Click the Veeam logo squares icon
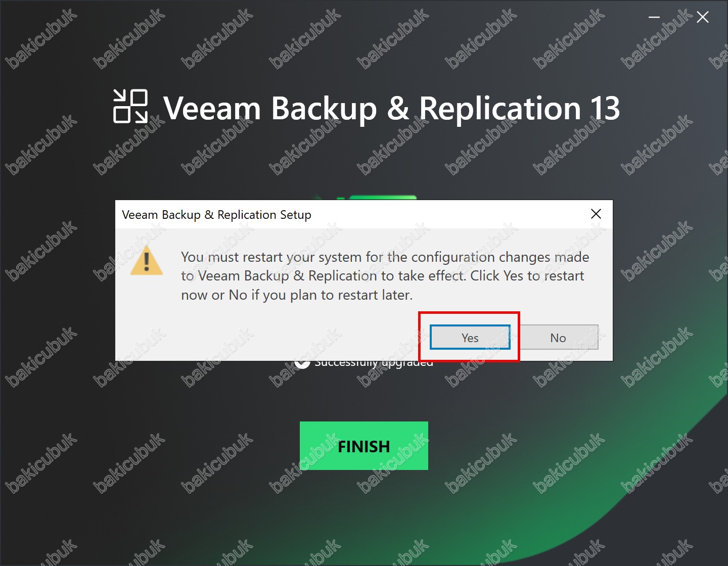This screenshot has height=566, width=728. click(130, 106)
